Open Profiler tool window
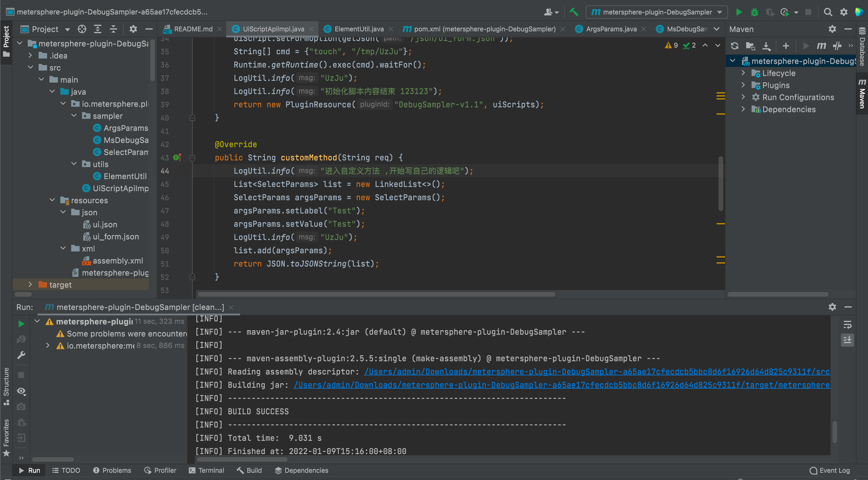Screen dimensions: 868x480 click(x=160, y=470)
